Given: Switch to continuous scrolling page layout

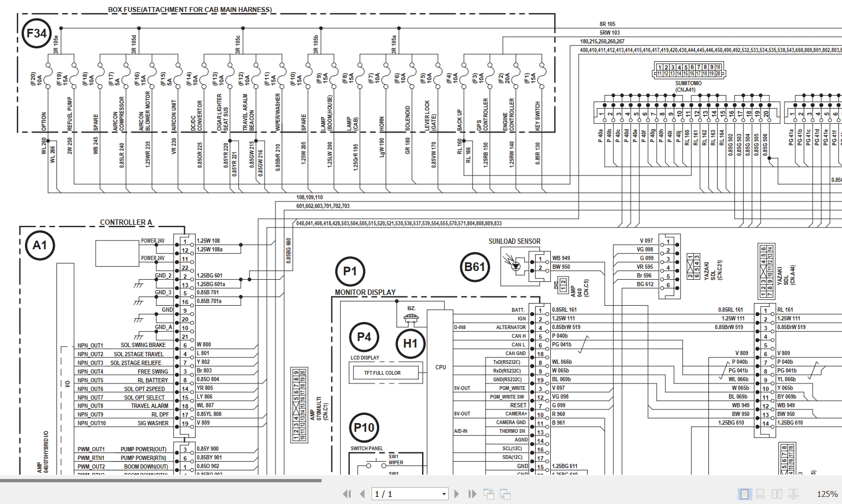Looking at the screenshot, I should 759,494.
